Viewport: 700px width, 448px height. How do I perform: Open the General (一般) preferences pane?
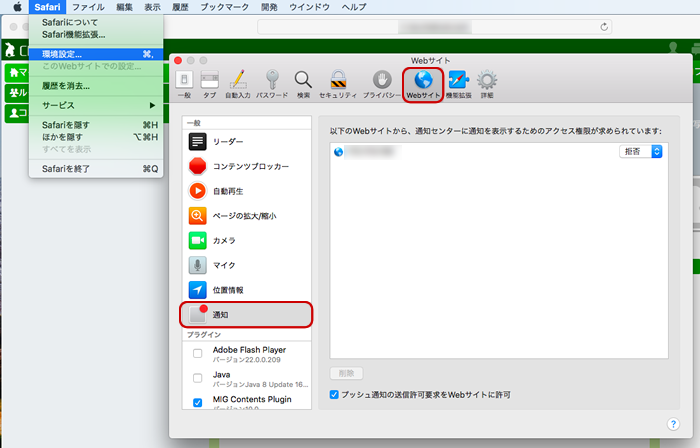pyautogui.click(x=184, y=84)
